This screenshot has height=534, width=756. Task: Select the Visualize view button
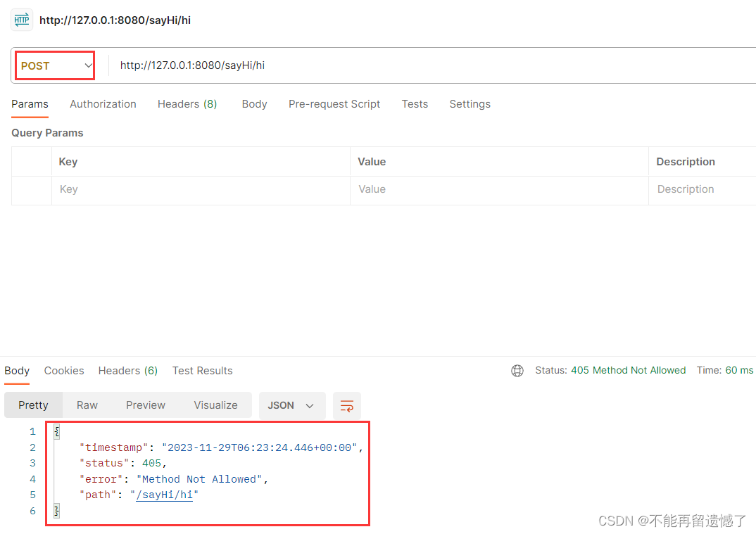click(x=215, y=405)
